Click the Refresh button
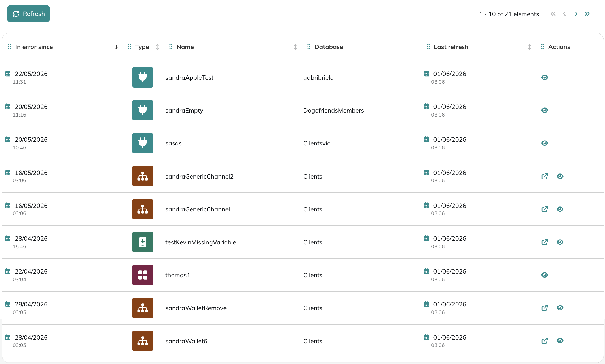605x364 pixels. [x=28, y=14]
